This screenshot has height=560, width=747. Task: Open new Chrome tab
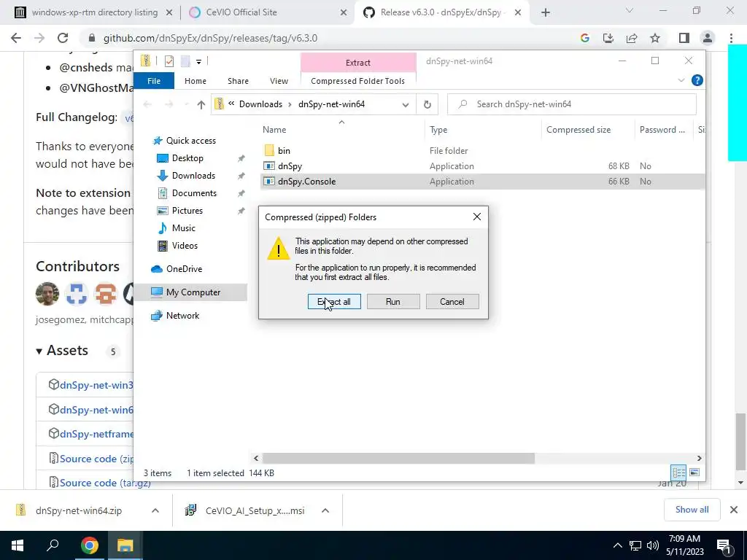click(x=546, y=13)
